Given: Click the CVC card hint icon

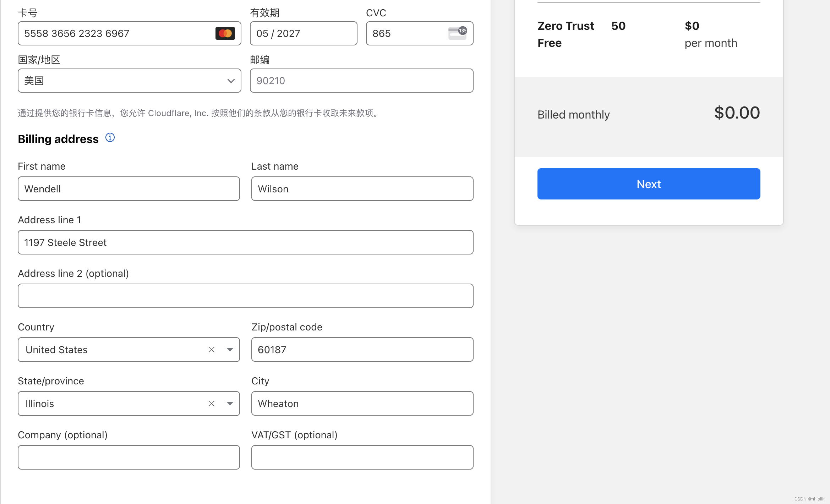Looking at the screenshot, I should click(457, 33).
